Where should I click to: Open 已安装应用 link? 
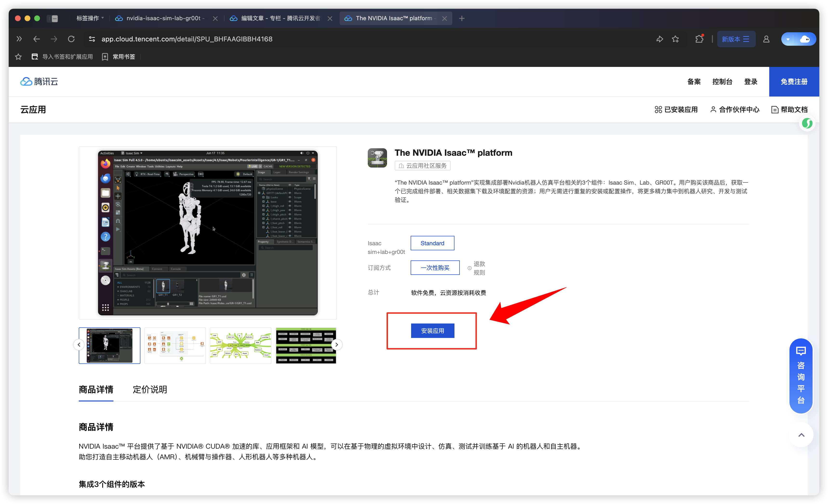pos(676,110)
